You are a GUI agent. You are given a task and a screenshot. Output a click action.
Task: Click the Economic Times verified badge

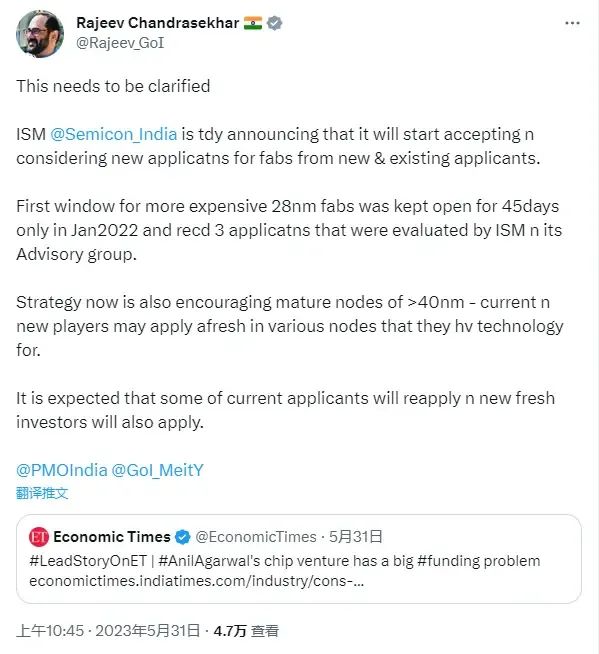(182, 537)
